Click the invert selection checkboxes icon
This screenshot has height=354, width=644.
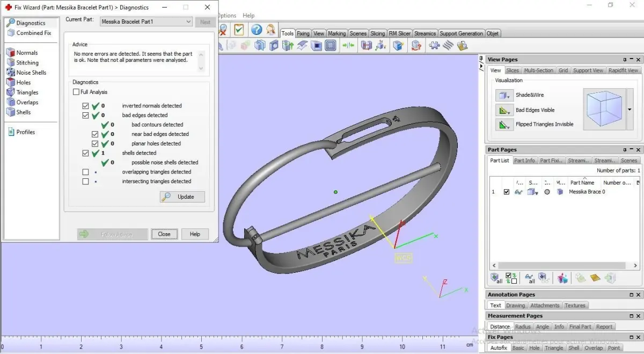tap(511, 278)
